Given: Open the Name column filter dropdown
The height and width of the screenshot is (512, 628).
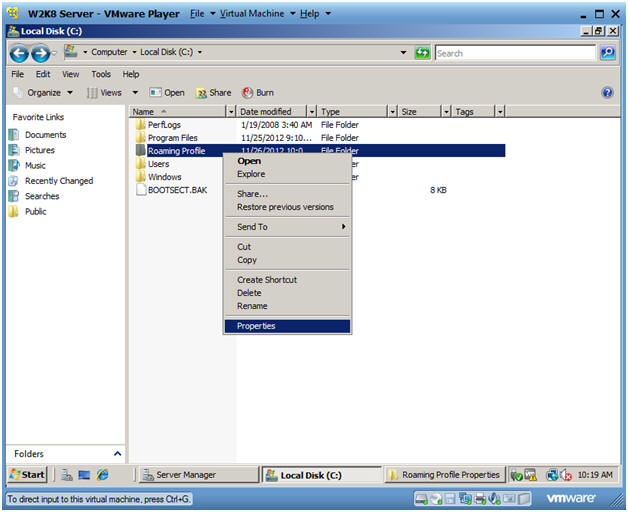Looking at the screenshot, I should pyautogui.click(x=231, y=111).
